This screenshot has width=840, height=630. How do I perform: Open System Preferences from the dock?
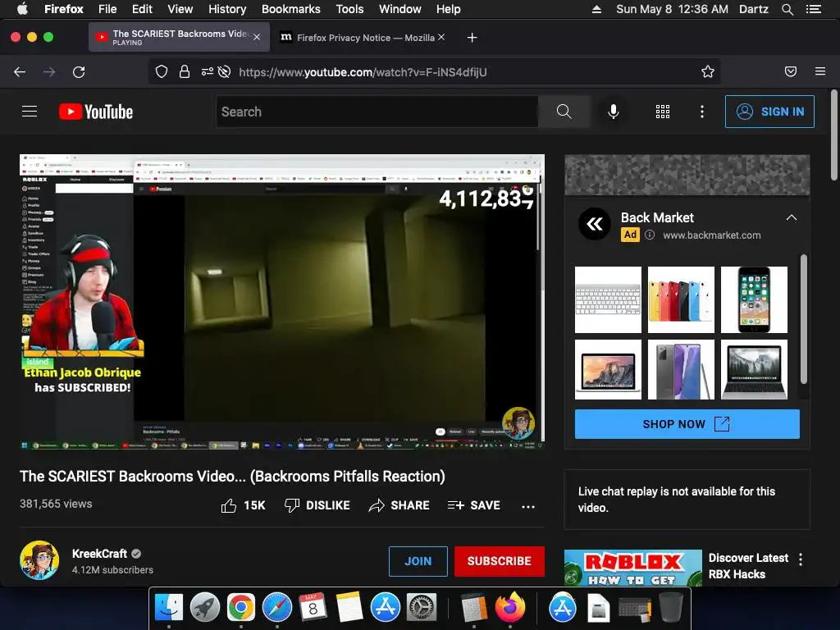[x=422, y=608]
